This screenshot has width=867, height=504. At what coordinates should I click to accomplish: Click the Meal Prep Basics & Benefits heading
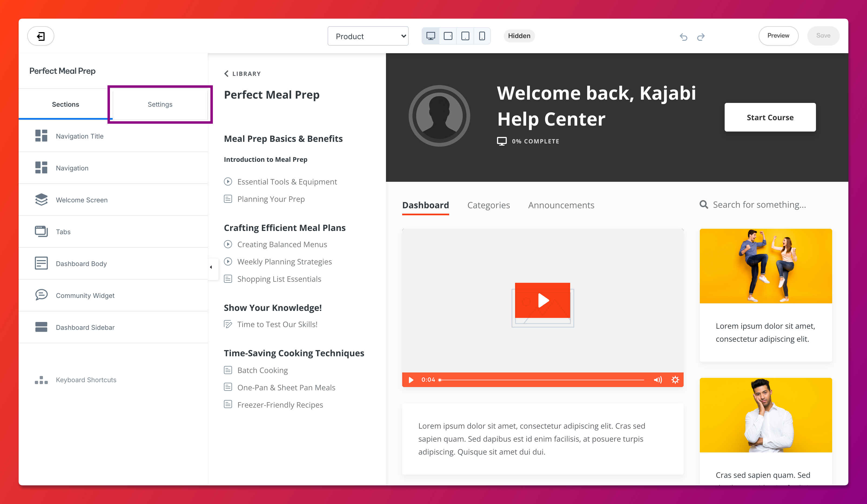point(283,139)
